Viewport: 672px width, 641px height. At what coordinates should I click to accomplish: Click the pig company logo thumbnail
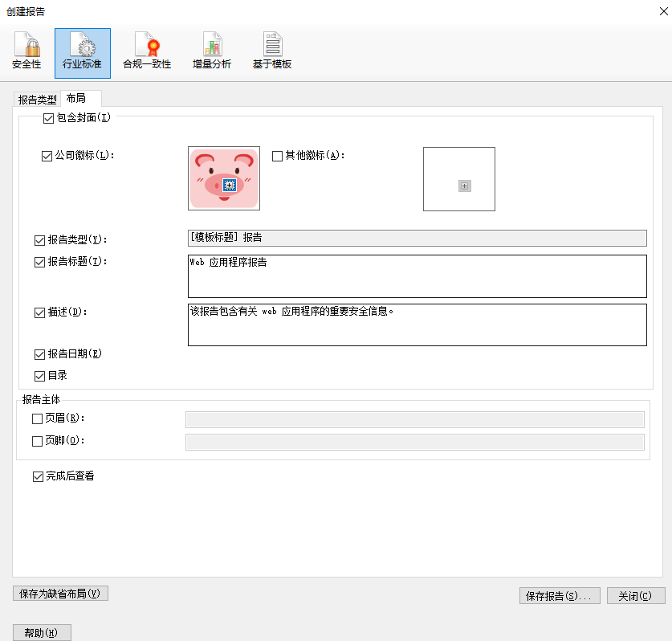[224, 178]
